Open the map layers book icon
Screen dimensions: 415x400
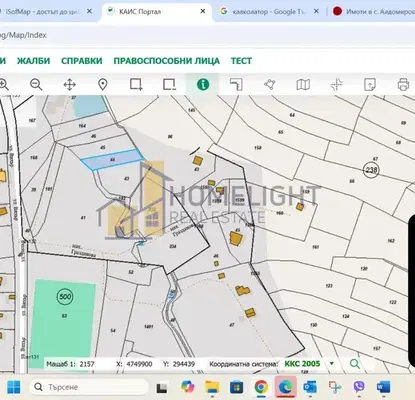(x=303, y=85)
